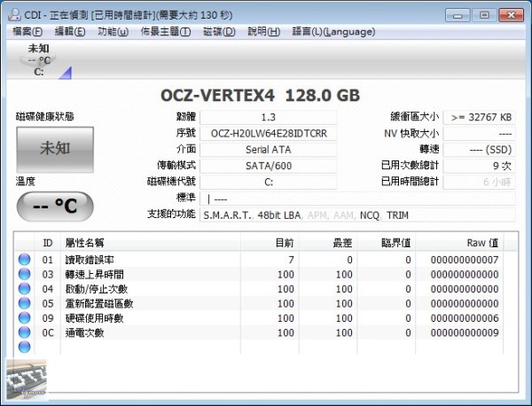Click the 讀取錯誤率 attribute name
Image resolution: width=532 pixels, height=406 pixels.
[90, 260]
